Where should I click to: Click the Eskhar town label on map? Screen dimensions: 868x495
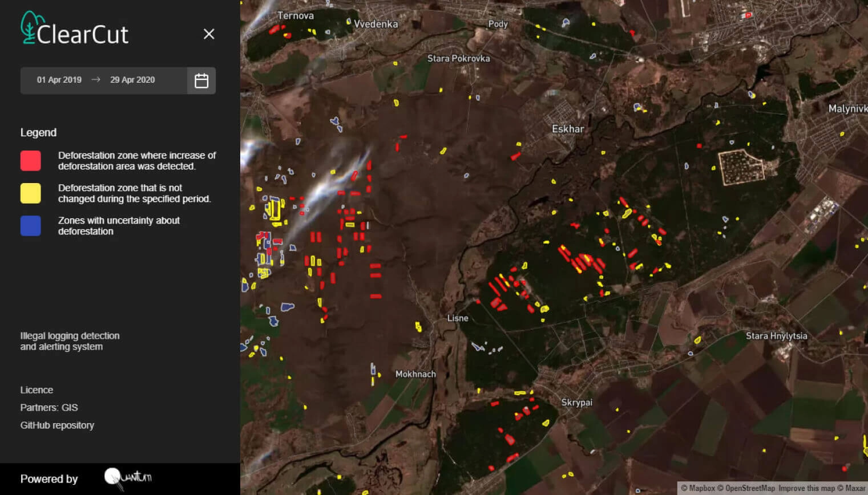568,129
